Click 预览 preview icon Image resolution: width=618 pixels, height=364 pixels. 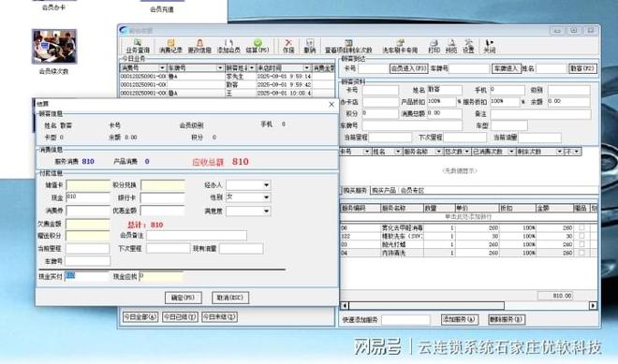(x=451, y=46)
